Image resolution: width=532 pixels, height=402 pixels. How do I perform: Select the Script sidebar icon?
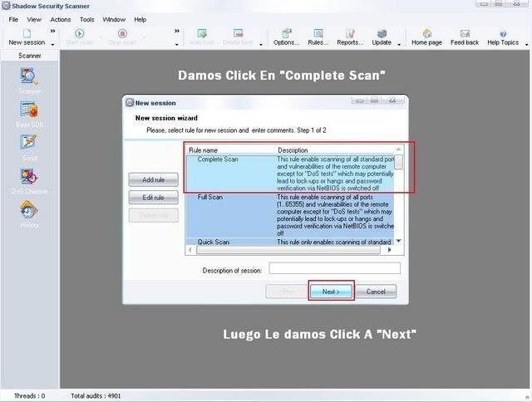29,142
